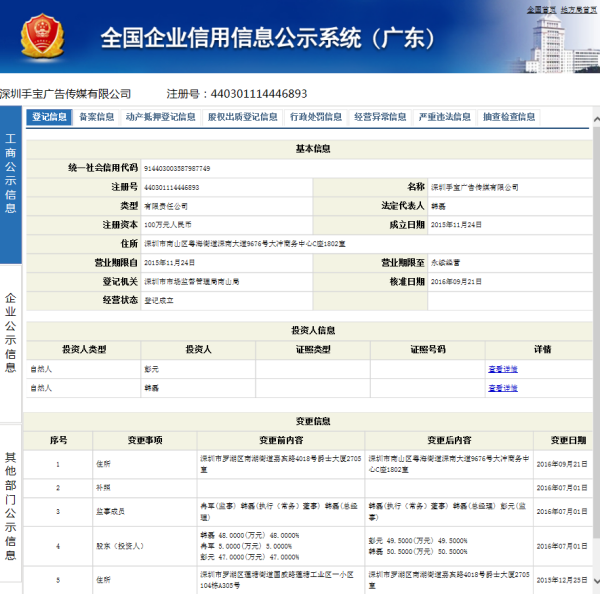The image size is (600, 594).
Task: Click the national emblem logo icon
Action: 42,36
